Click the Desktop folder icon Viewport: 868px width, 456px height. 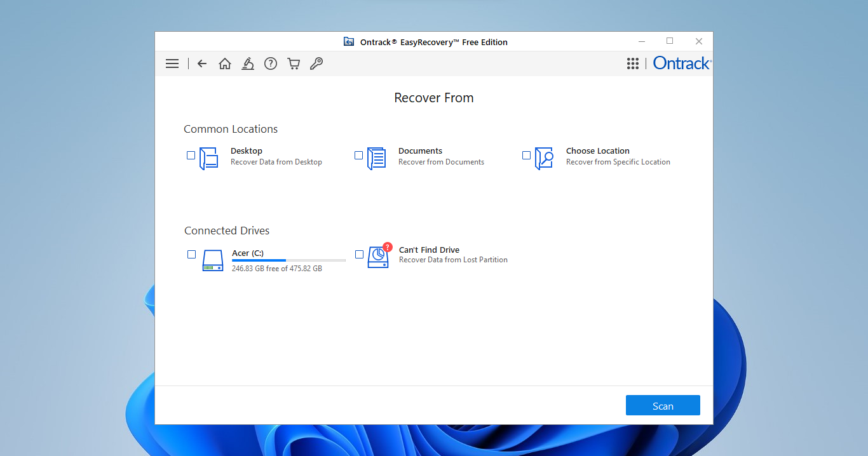208,158
